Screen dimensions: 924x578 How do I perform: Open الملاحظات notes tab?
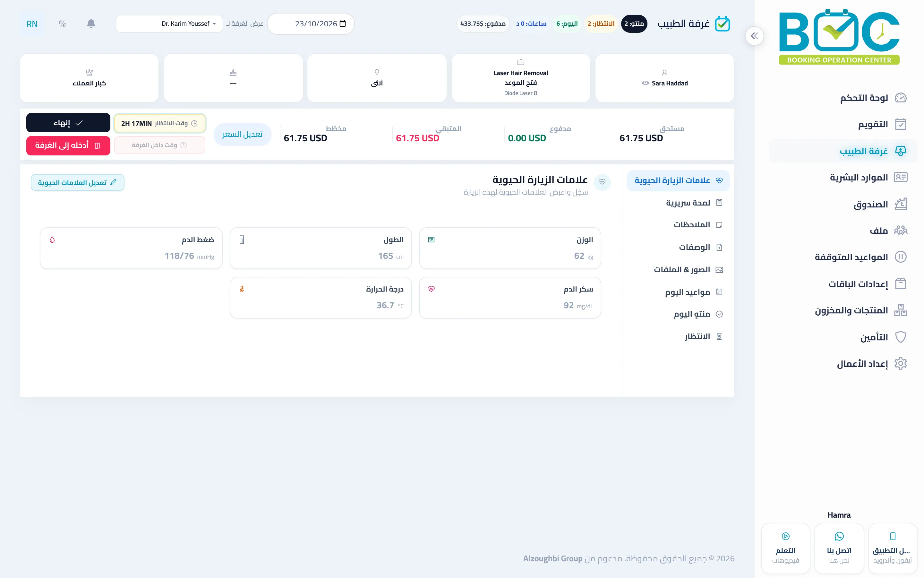678,225
